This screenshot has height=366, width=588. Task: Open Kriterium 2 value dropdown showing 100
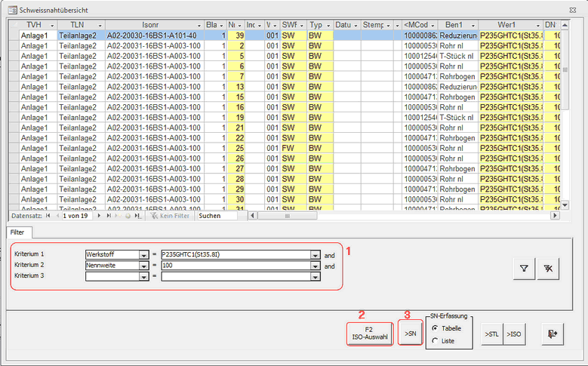316,266
